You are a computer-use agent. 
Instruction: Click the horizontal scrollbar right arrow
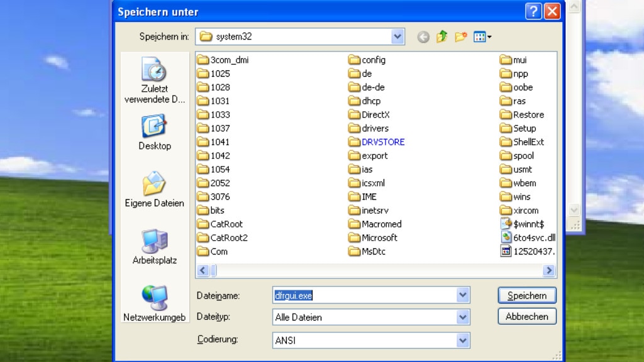click(549, 270)
